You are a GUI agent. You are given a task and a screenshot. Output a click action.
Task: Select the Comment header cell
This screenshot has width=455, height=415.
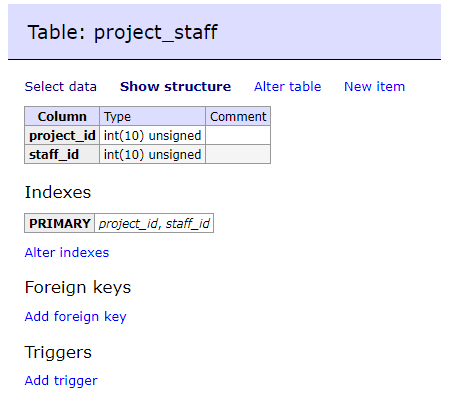(238, 116)
